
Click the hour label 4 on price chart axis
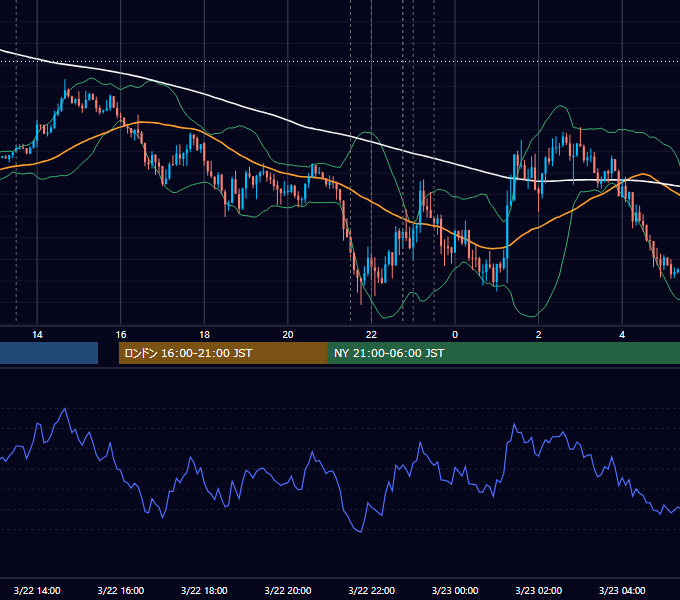[622, 335]
